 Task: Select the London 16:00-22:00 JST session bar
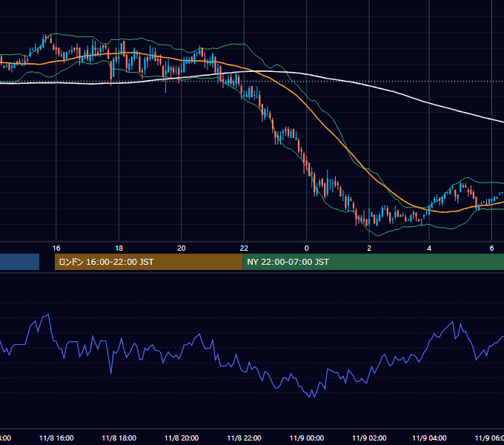click(x=148, y=262)
